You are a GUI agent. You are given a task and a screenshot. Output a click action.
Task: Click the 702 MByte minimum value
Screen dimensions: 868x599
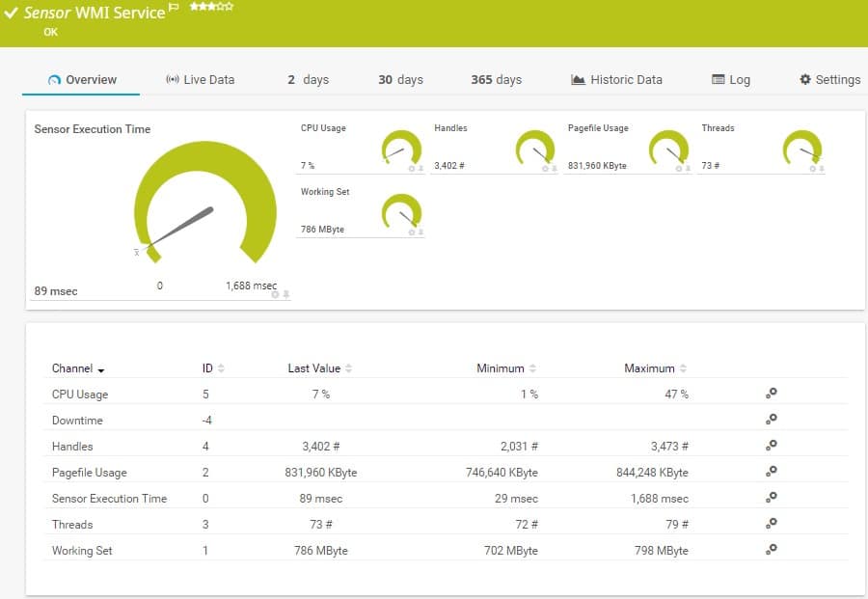point(510,550)
